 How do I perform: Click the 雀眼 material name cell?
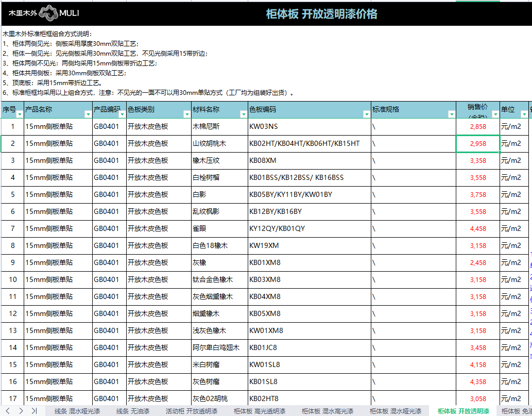tap(219, 228)
